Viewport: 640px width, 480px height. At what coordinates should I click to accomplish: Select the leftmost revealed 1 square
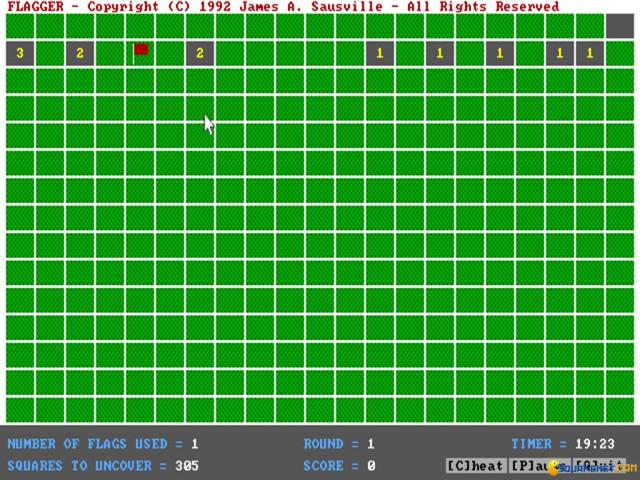tap(380, 53)
